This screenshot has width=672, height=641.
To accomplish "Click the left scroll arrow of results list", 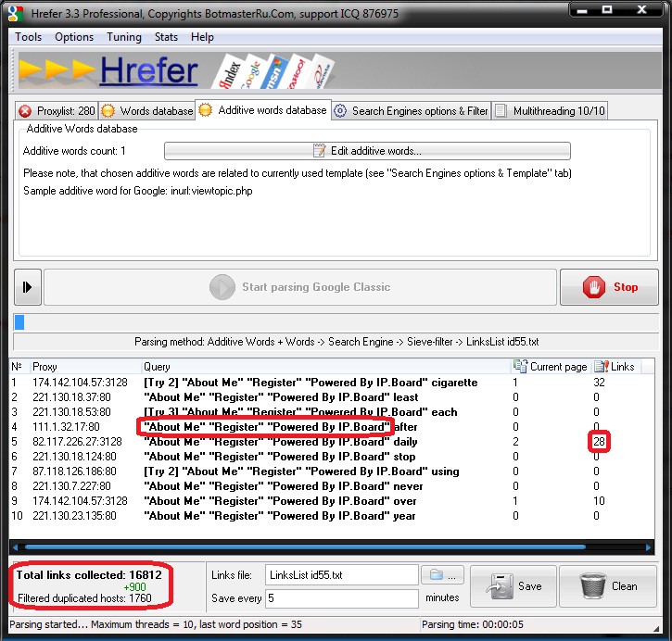I will click(16, 547).
